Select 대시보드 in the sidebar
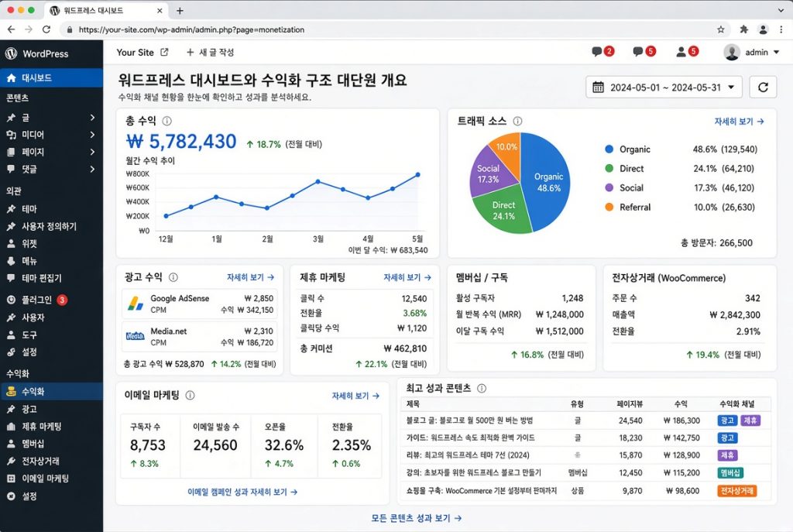Screen dimensions: 793x532 (x=52, y=78)
